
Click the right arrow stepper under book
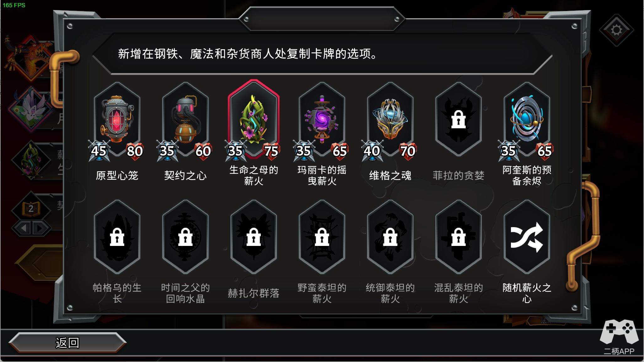pos(40,228)
